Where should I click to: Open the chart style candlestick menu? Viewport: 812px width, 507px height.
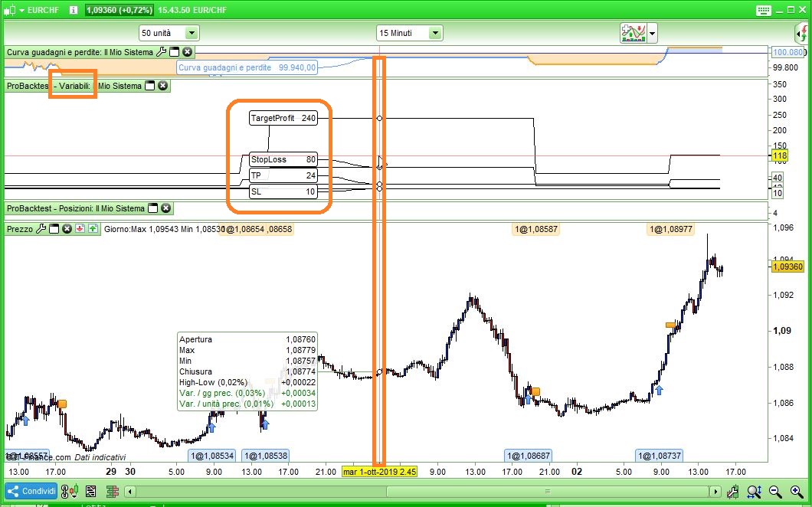click(14, 10)
